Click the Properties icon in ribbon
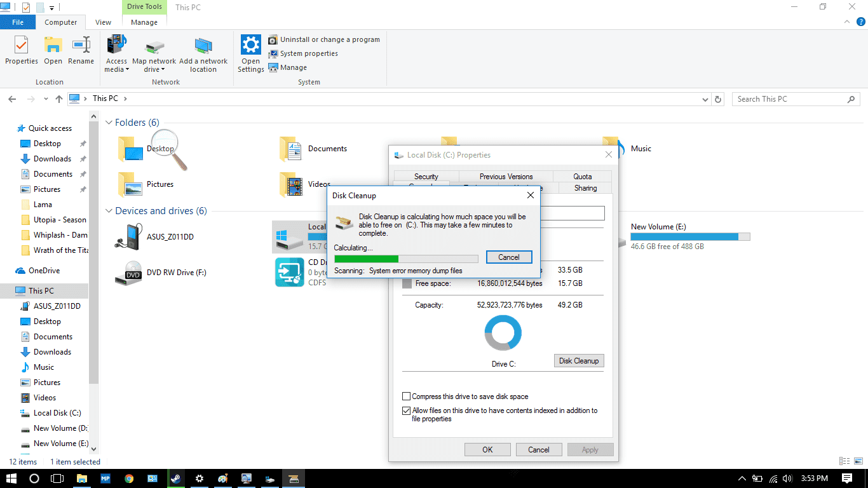Viewport: 868px width, 488px height. (22, 46)
